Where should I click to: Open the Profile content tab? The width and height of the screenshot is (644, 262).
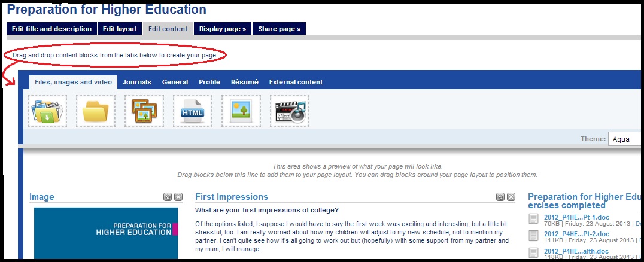coord(209,82)
